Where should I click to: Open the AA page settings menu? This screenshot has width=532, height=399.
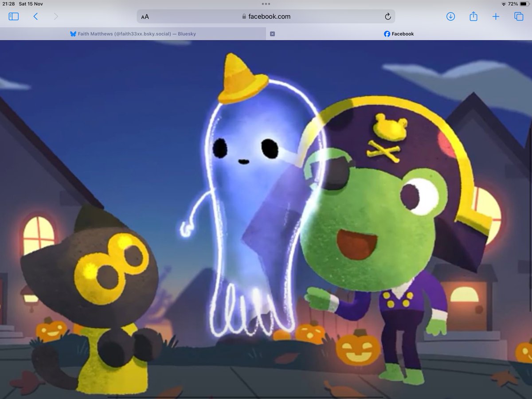coord(145,16)
